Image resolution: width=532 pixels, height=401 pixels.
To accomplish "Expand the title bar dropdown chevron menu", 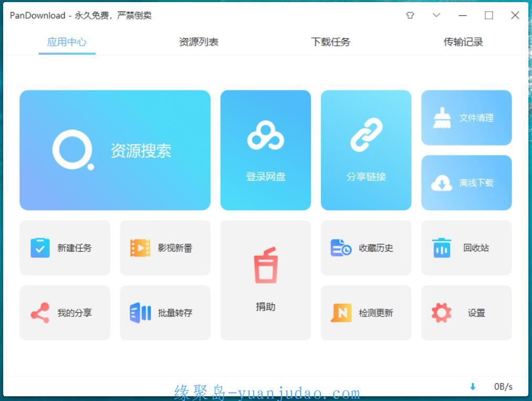I will (x=436, y=15).
